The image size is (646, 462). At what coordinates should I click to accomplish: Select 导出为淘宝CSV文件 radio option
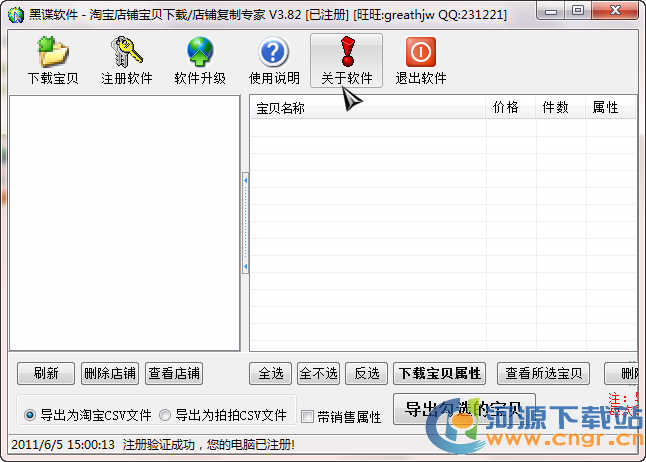click(88, 415)
